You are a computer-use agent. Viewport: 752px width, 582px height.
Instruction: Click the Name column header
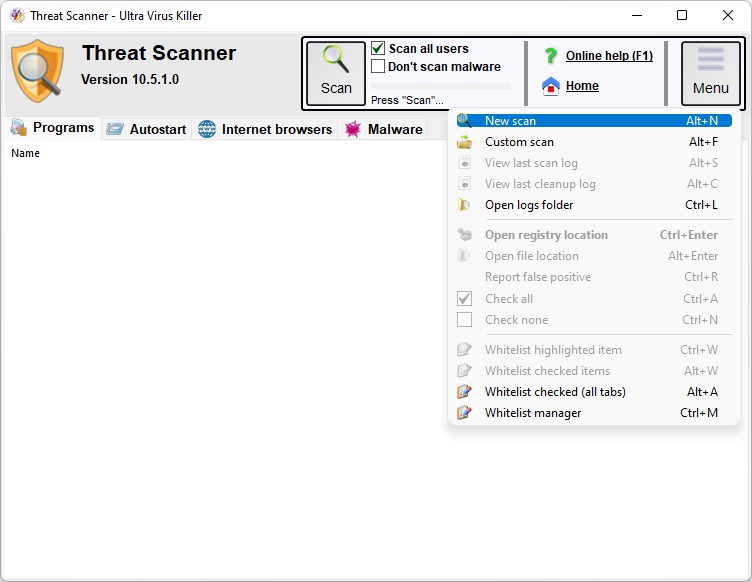[x=26, y=153]
